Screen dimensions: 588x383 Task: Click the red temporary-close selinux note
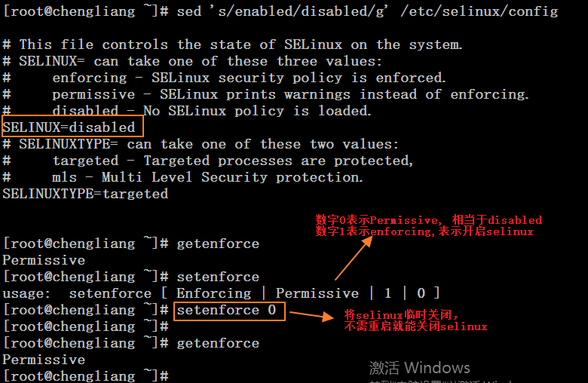(415, 320)
